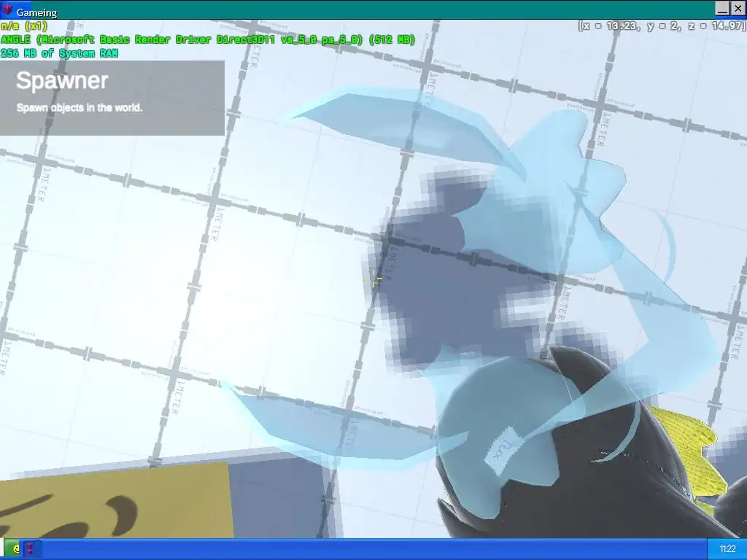
Task: Open the smiley-face Start button
Action: point(13,549)
